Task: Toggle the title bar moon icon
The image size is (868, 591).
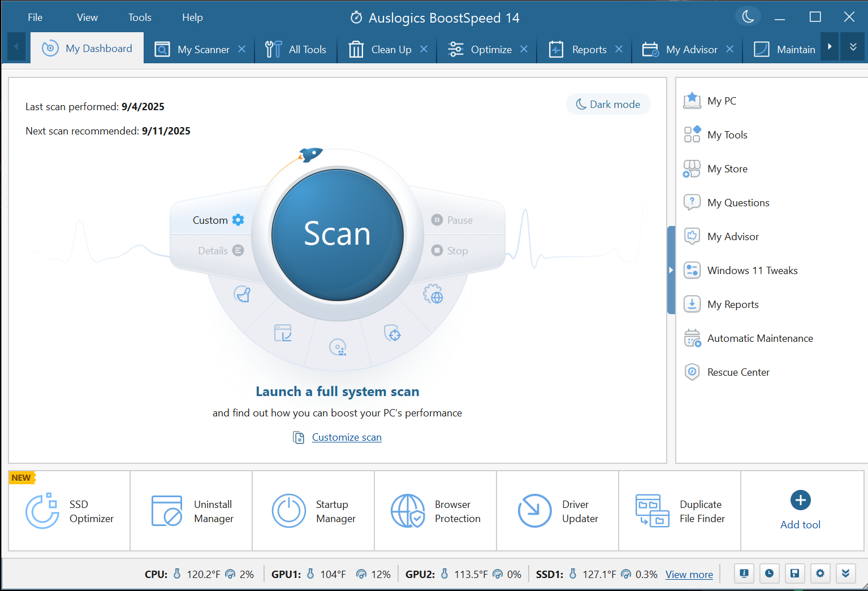Action: tap(748, 17)
